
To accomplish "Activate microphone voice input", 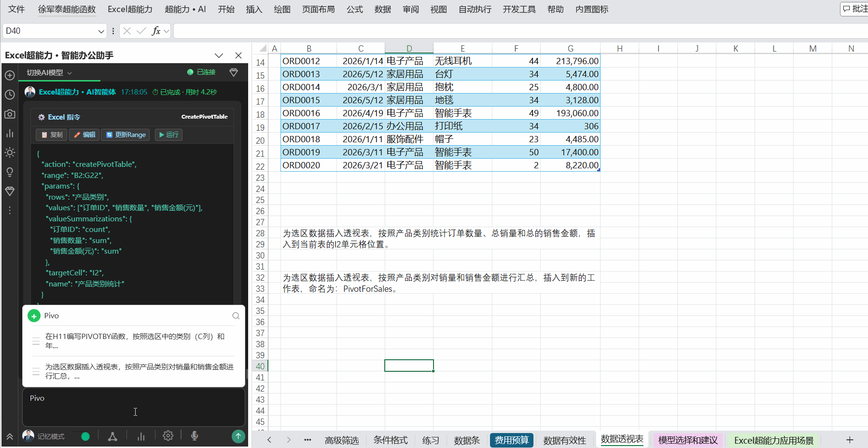I will (x=195, y=436).
